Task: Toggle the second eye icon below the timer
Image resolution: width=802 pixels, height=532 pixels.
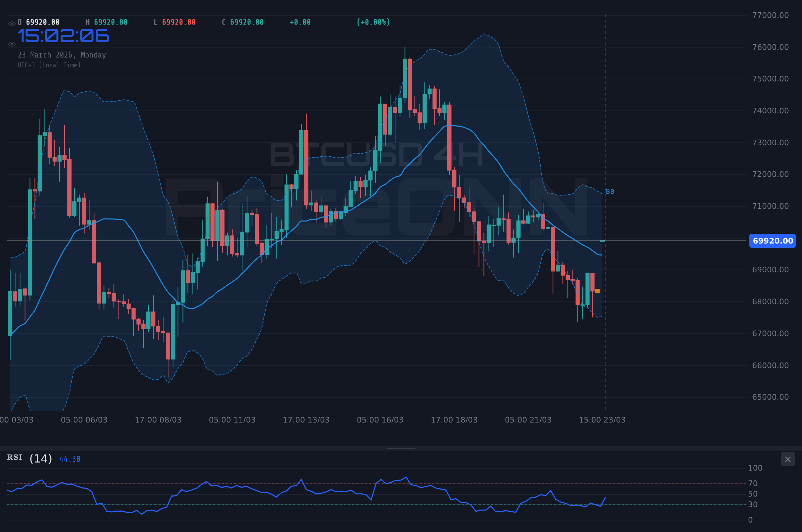Action: (x=12, y=44)
